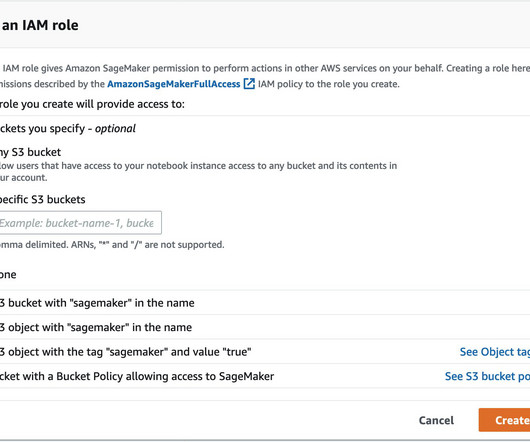
Task: Click the 'Comma delimited. ARNs' hint text
Action: (x=112, y=244)
